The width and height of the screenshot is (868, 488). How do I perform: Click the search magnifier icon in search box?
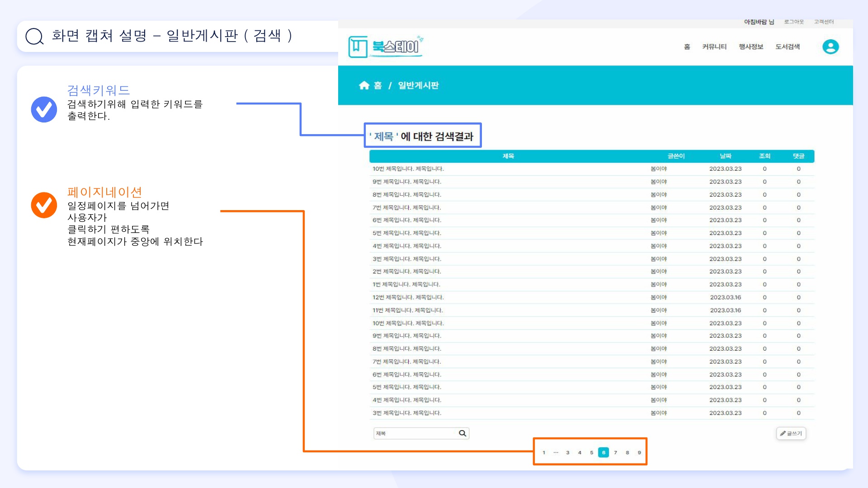pyautogui.click(x=462, y=433)
